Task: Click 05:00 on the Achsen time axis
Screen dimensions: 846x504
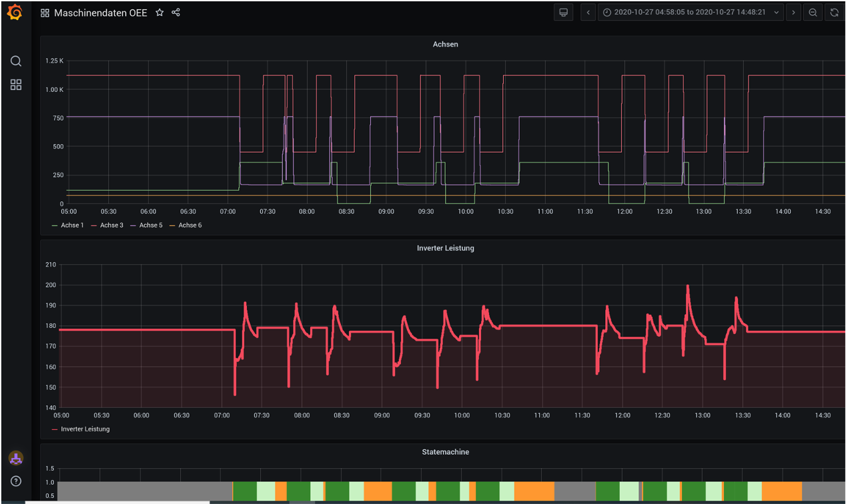Action: coord(69,211)
